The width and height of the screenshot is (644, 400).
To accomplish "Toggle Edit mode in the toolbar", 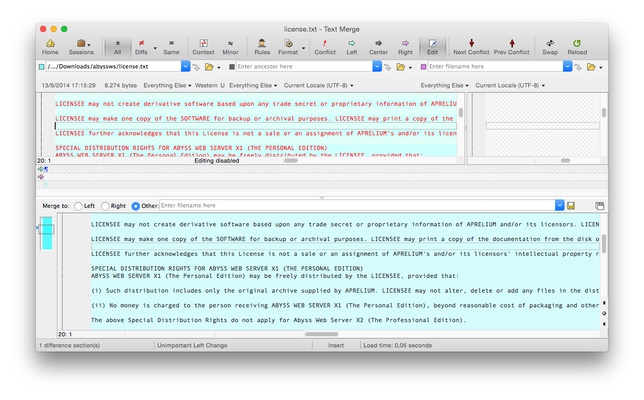I will point(432,47).
